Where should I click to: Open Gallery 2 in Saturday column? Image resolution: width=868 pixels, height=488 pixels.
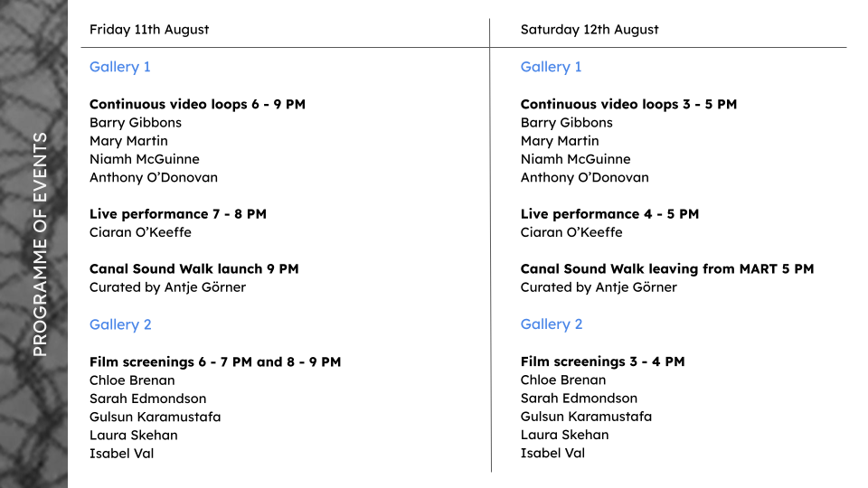(x=552, y=324)
